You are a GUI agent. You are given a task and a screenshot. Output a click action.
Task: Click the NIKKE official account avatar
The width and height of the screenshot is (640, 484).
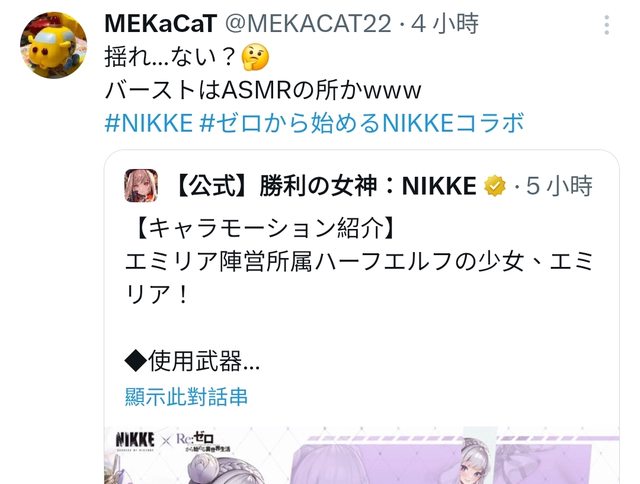point(141,186)
